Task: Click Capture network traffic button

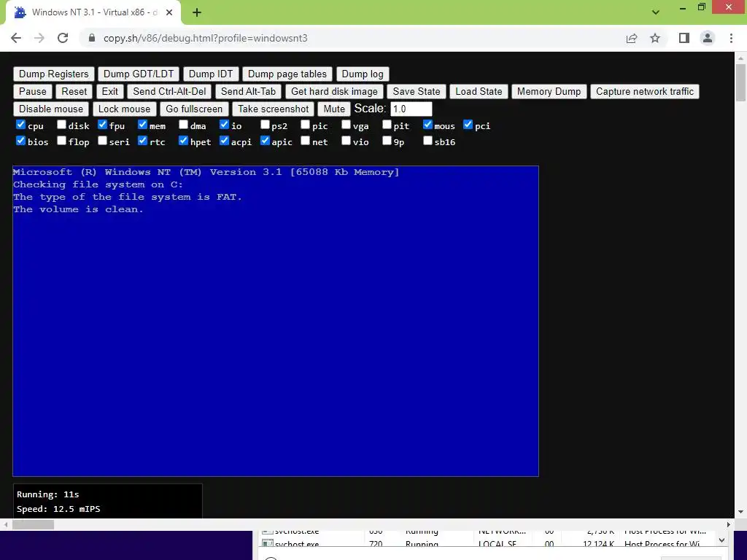Action: 645,91
